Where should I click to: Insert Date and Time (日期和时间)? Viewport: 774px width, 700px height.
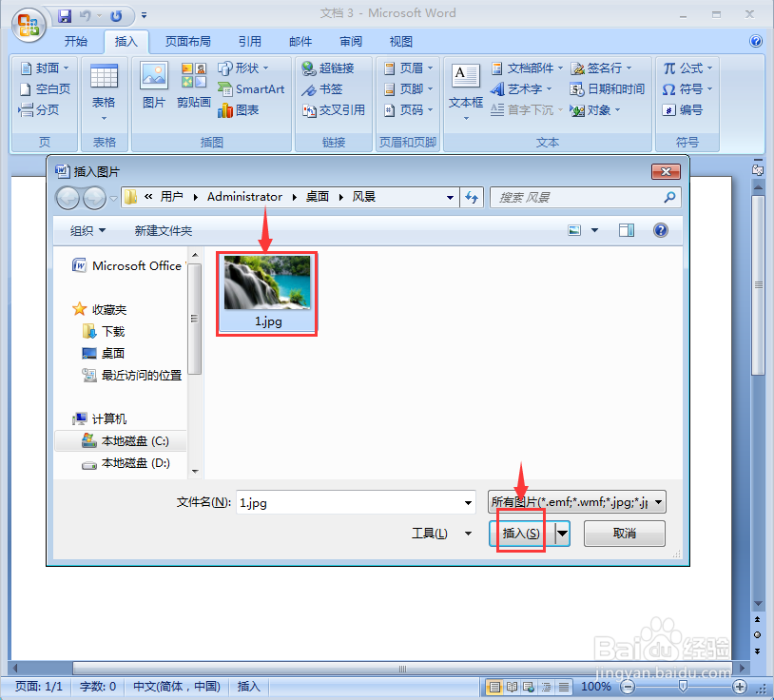click(x=608, y=88)
